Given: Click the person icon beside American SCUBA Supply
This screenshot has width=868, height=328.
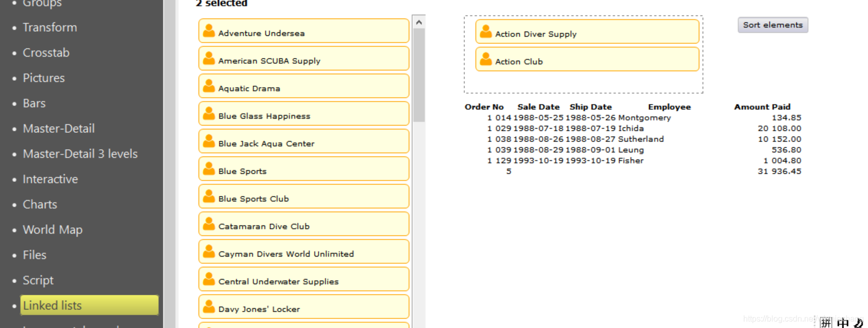Looking at the screenshot, I should (209, 59).
